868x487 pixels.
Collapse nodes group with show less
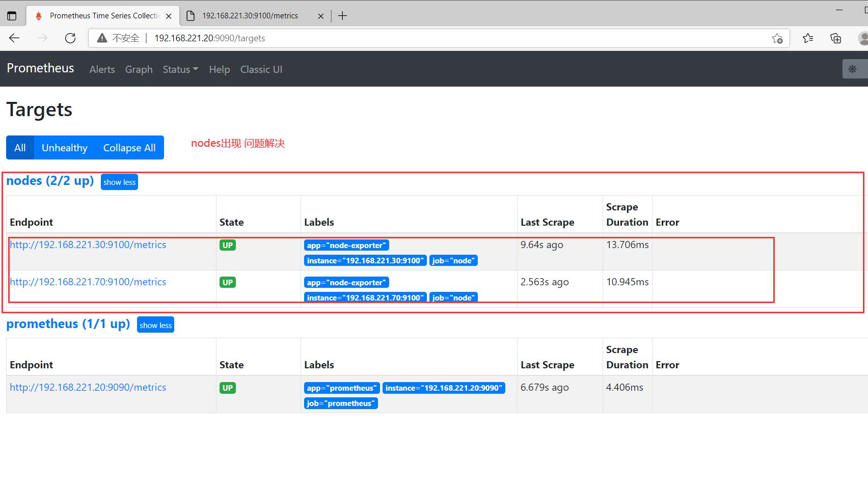119,182
